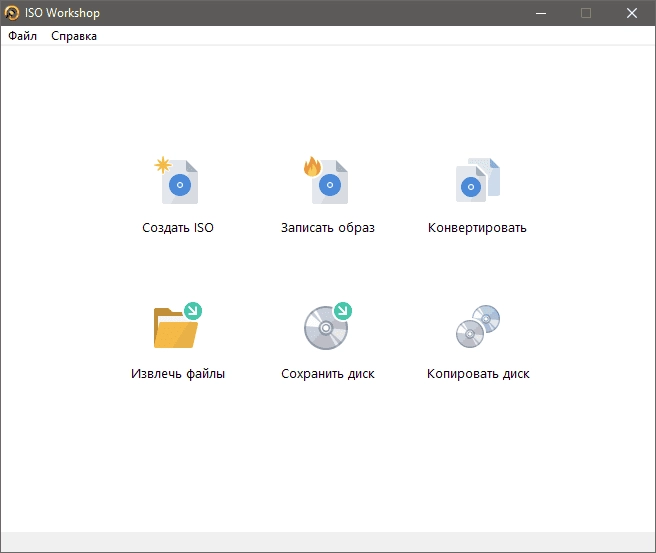Open the Справка menu

[x=74, y=36]
